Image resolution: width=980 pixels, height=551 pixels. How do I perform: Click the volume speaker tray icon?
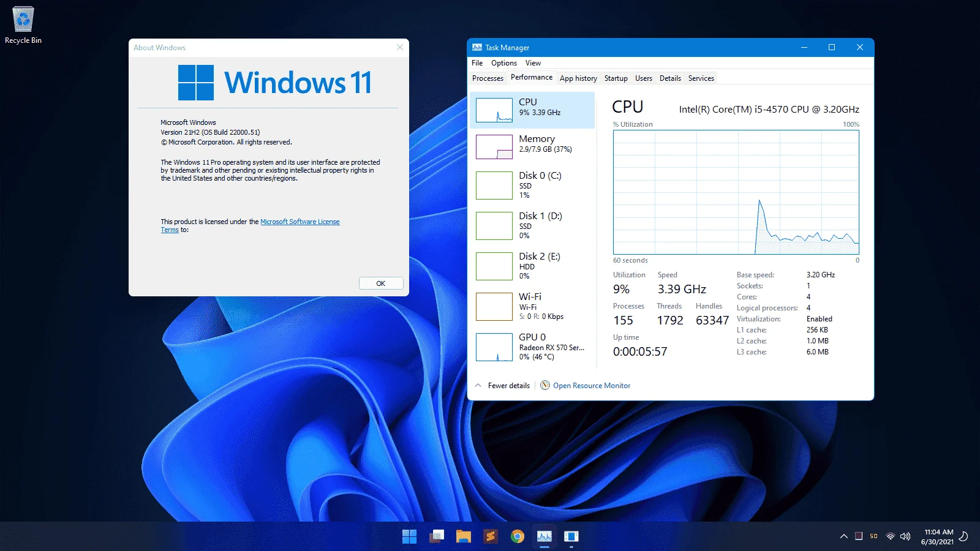905,536
